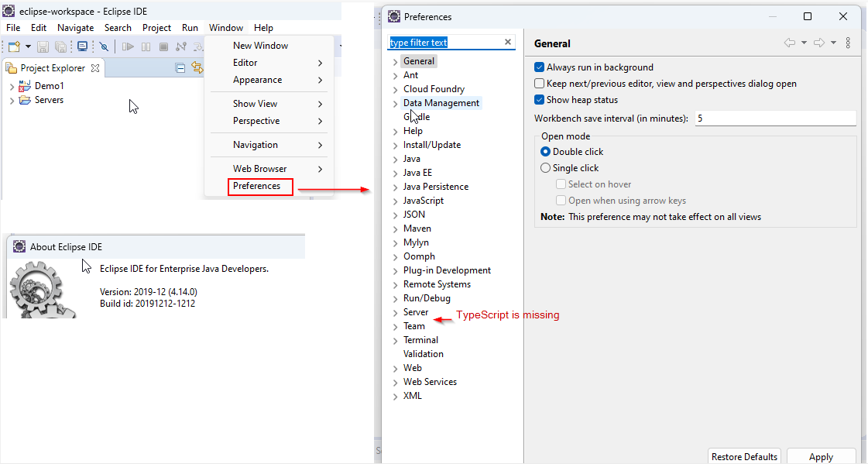Select Data Management in preferences tree
868x464 pixels.
click(x=441, y=103)
